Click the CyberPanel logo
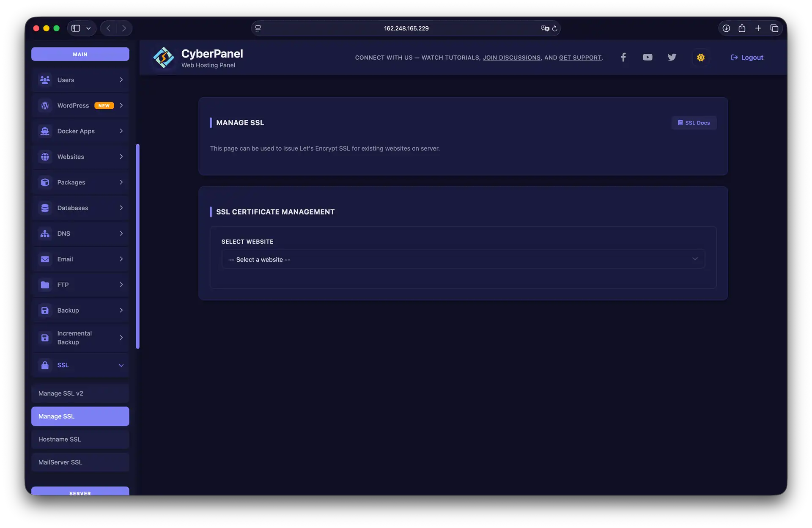The width and height of the screenshot is (812, 528). tap(164, 58)
